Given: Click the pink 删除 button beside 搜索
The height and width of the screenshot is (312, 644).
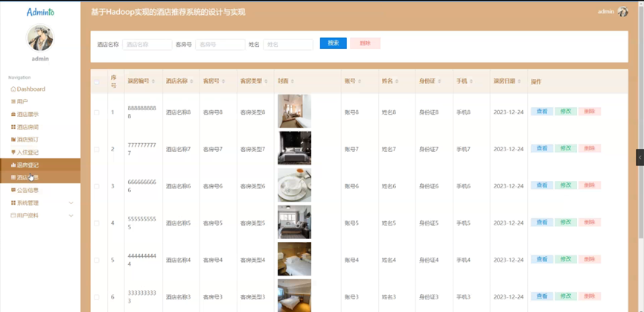Looking at the screenshot, I should tap(365, 43).
